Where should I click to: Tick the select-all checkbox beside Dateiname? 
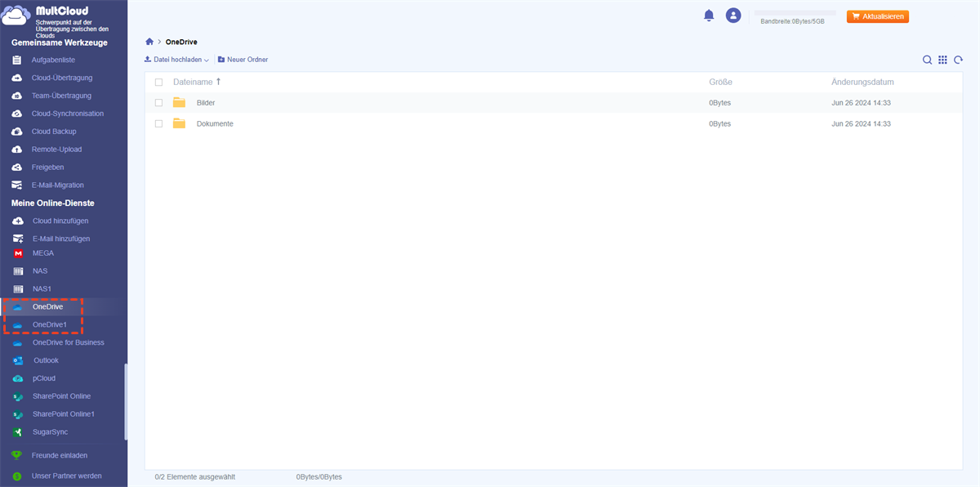pos(158,83)
